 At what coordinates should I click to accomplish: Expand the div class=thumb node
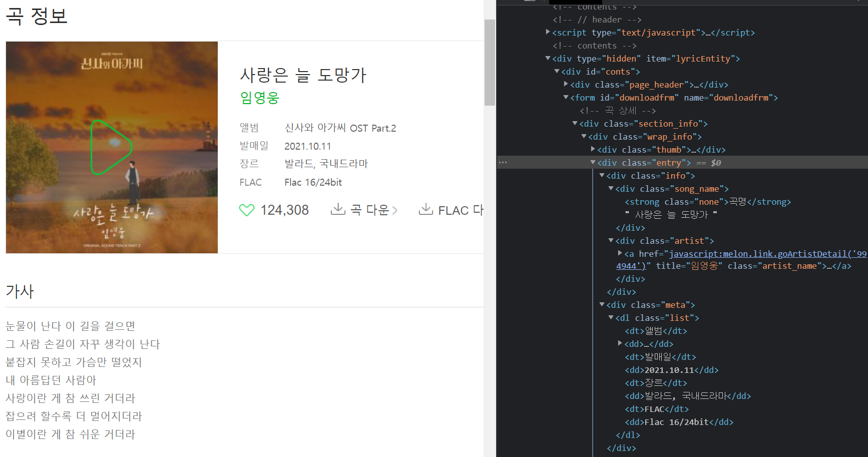coord(593,149)
